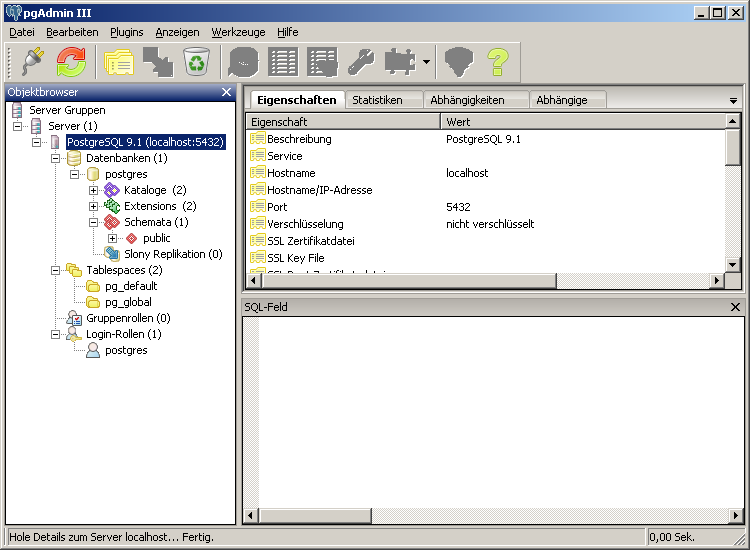
Task: Open the tab list dropdown arrow beside the tabs
Action: (x=733, y=100)
